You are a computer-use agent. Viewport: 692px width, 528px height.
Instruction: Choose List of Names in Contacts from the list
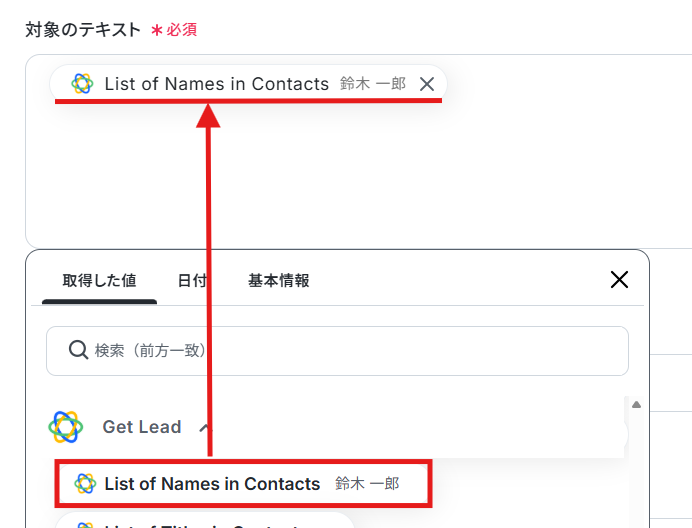(x=212, y=484)
